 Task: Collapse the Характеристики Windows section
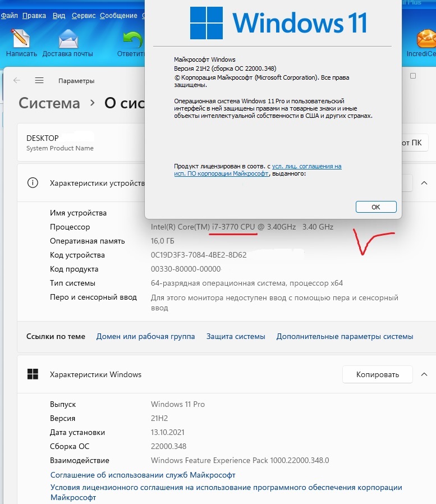coord(424,374)
